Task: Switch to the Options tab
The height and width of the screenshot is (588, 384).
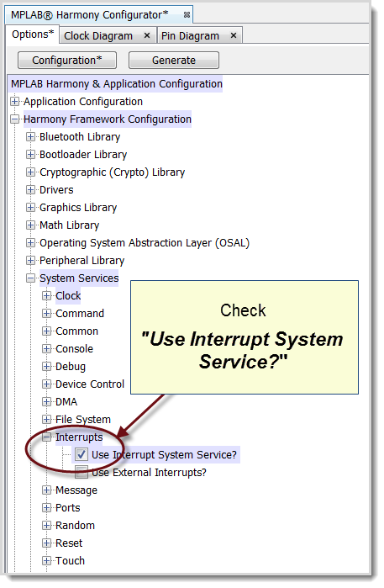Action: 33,34
